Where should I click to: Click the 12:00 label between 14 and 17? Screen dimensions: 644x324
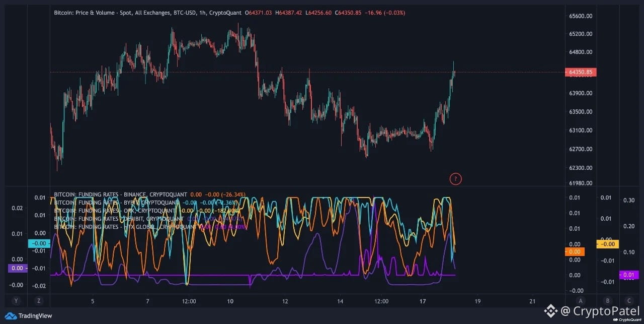tap(382, 301)
